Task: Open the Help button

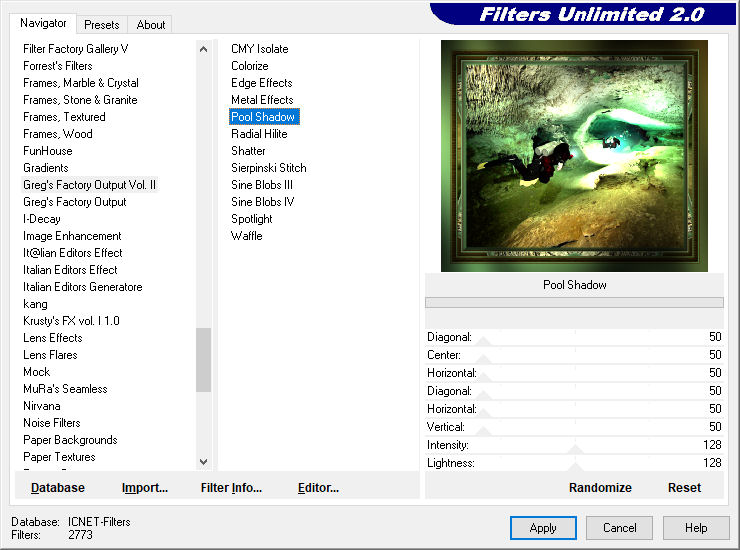Action: click(x=696, y=528)
